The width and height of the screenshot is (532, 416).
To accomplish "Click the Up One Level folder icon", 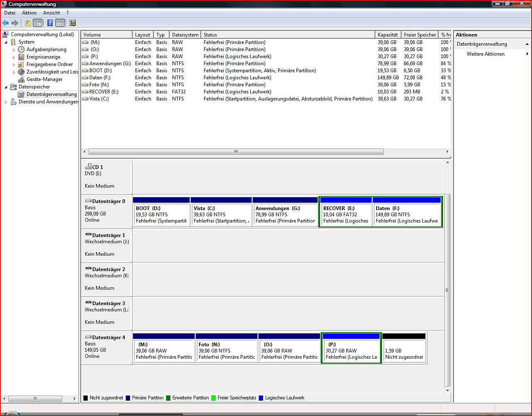I will click(27, 23).
